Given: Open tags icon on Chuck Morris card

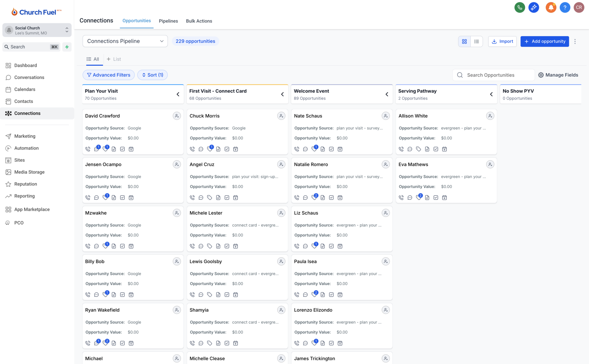Looking at the screenshot, I should 210,149.
